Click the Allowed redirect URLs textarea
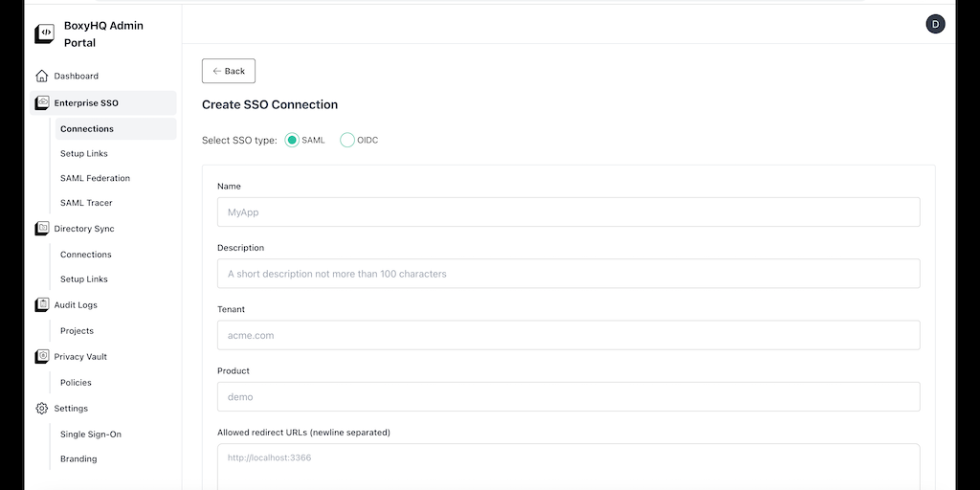This screenshot has width=980, height=490. [568, 466]
